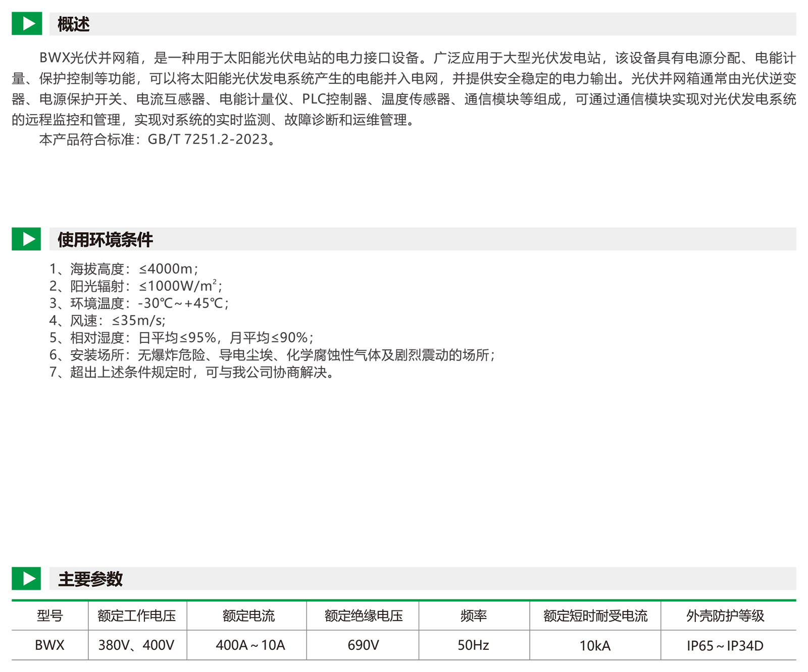Select the 使用环境条件 section heading
The height and width of the screenshot is (672, 808).
click(105, 239)
